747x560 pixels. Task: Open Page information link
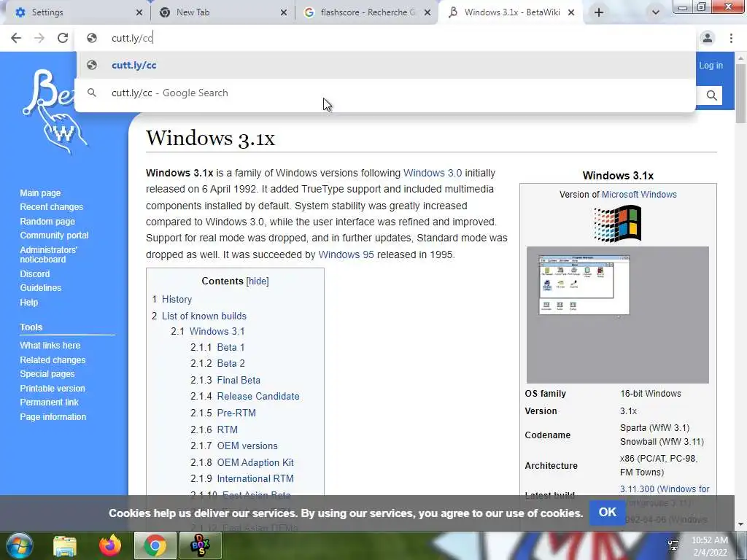(x=53, y=416)
